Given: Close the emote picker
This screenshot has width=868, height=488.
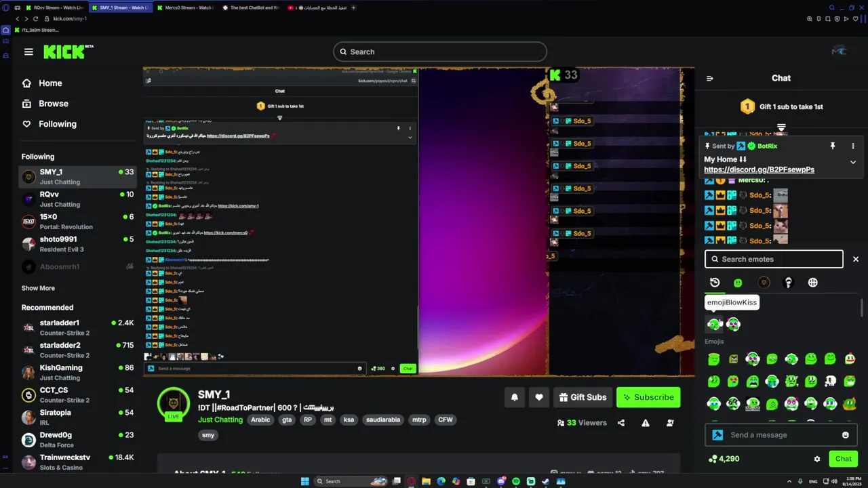Looking at the screenshot, I should [856, 259].
